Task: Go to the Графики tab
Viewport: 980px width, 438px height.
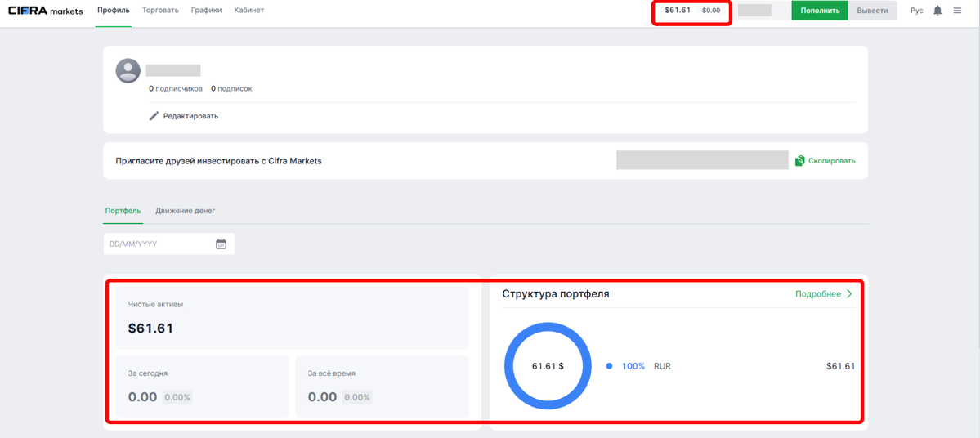Action: coord(206,11)
